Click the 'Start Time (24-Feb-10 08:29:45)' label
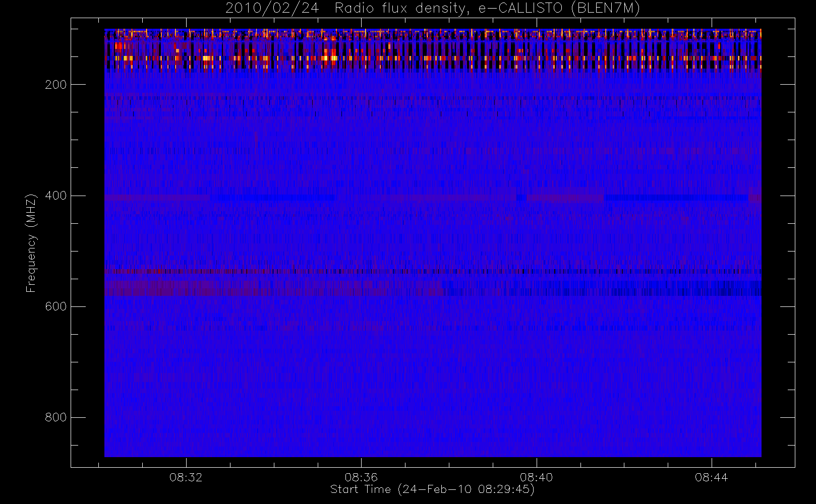816x504 pixels. [x=433, y=489]
